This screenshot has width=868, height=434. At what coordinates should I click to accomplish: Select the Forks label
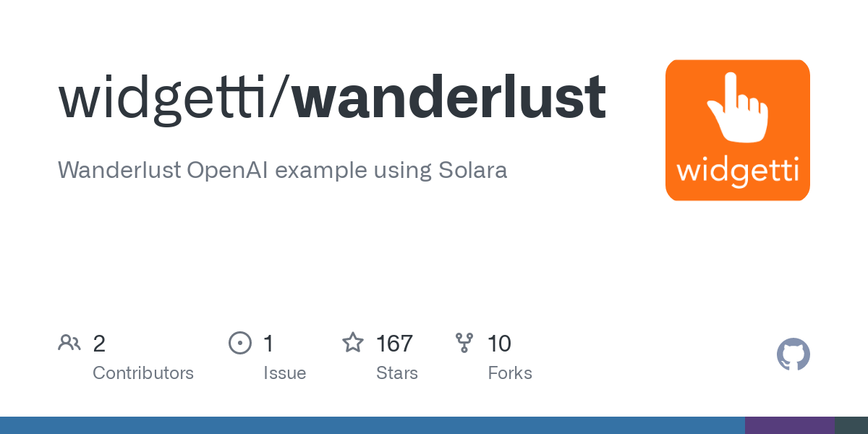[510, 373]
